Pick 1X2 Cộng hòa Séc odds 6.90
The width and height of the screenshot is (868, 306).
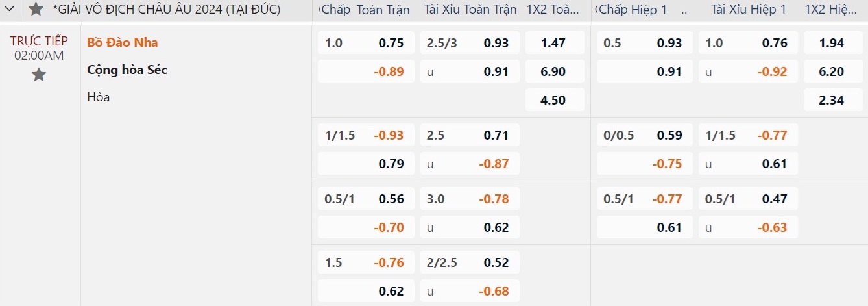click(x=553, y=71)
